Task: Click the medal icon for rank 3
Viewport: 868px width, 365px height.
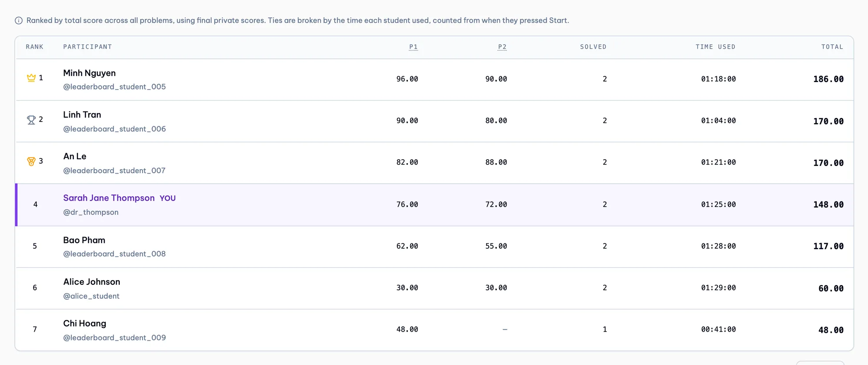Action: (x=31, y=161)
